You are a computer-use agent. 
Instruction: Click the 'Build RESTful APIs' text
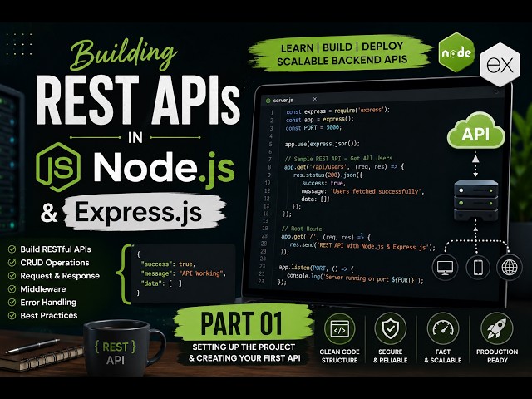pyautogui.click(x=56, y=249)
